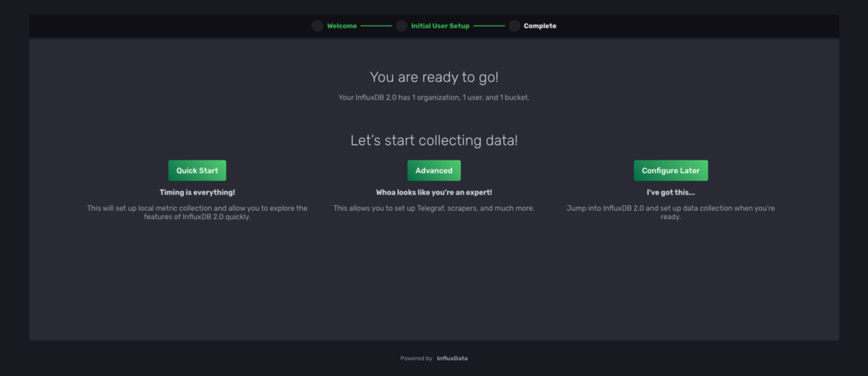The image size is (868, 376).
Task: Click 'Let's start collecting data!' heading
Action: [x=434, y=140]
